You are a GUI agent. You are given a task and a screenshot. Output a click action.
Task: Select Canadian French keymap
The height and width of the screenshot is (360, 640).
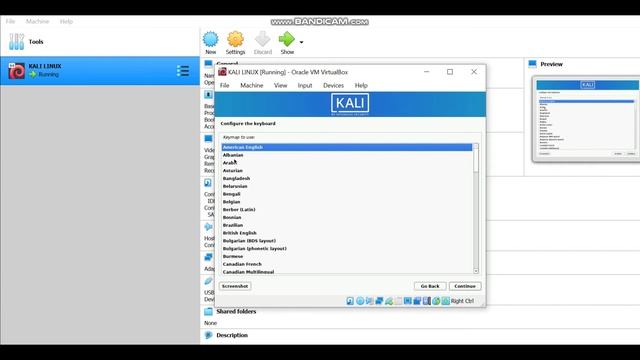347,264
